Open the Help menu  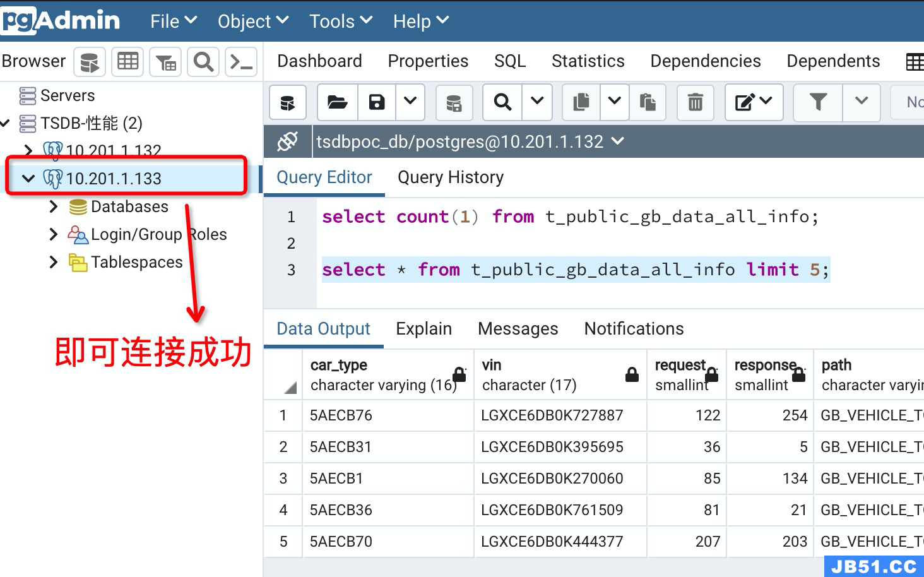point(421,21)
